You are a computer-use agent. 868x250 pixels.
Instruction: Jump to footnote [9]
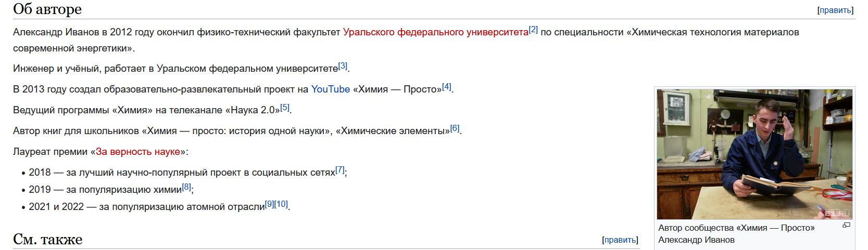point(270,204)
